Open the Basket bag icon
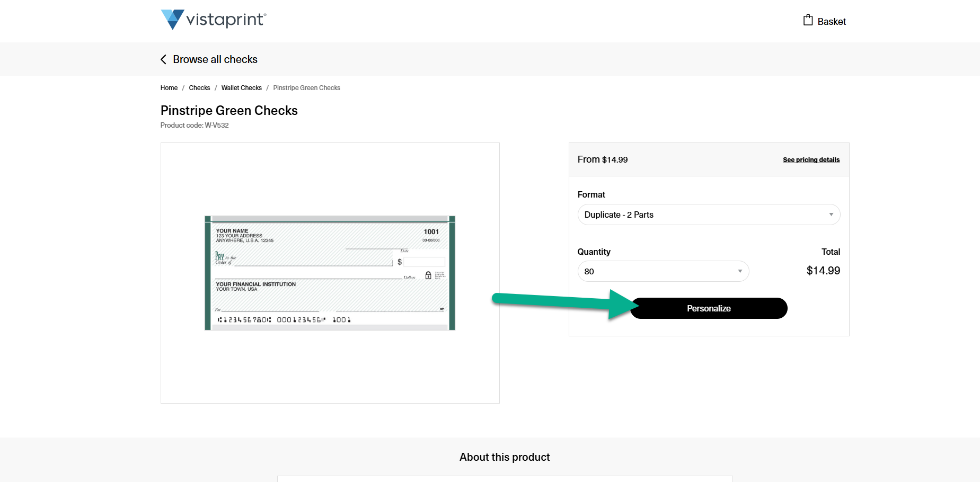The image size is (980, 482). click(808, 20)
